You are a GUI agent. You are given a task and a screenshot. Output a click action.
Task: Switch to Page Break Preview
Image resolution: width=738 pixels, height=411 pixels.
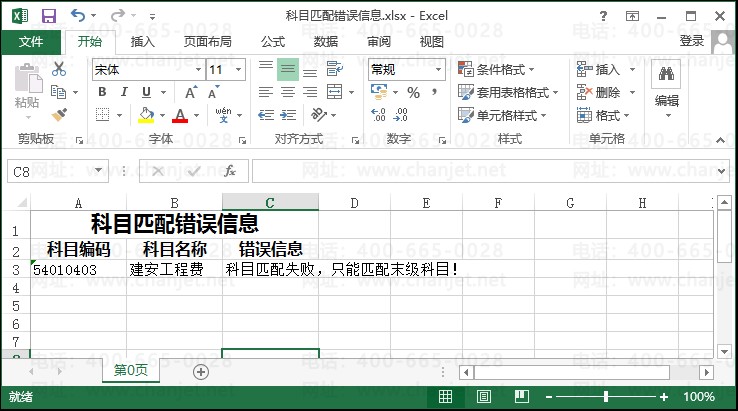pyautogui.click(x=521, y=397)
